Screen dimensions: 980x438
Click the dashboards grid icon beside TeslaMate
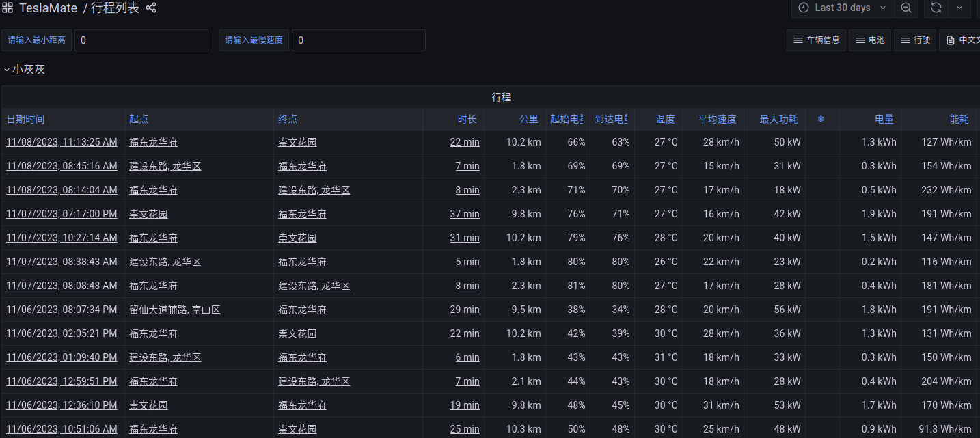[x=8, y=8]
